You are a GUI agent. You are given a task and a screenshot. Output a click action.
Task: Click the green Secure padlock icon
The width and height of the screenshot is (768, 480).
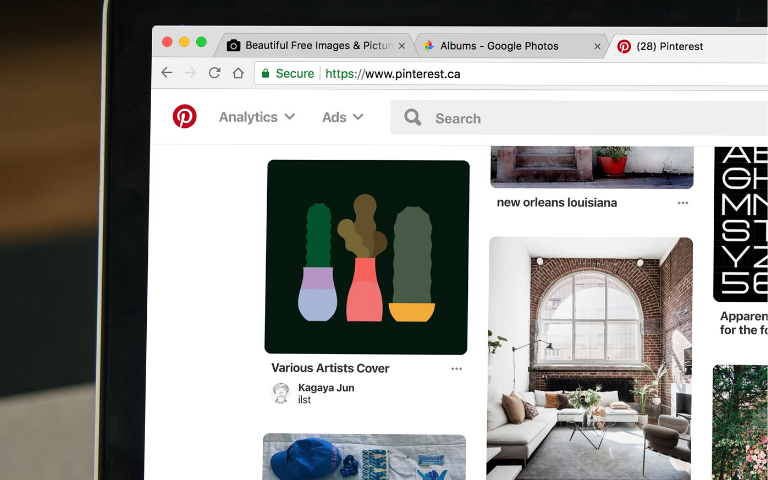[265, 73]
